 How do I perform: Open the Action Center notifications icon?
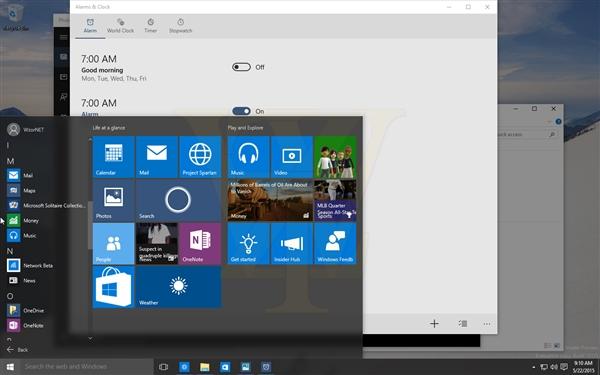(x=564, y=367)
